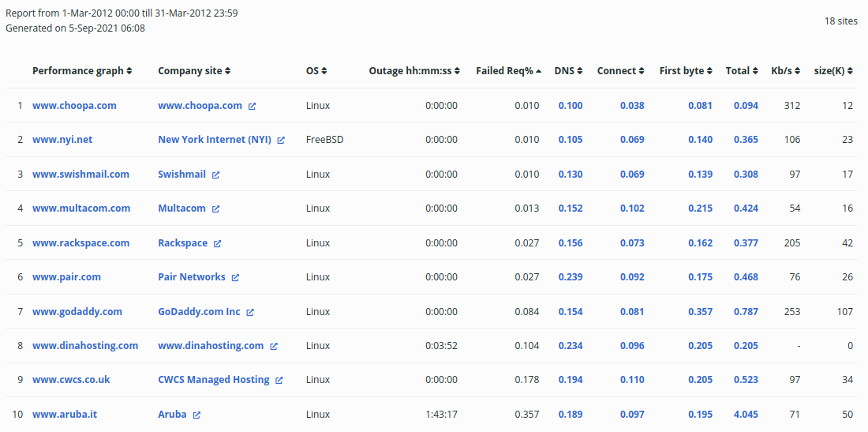The width and height of the screenshot is (868, 432).
Task: Sort by Outage hh:mm:ss column header
Action: pos(413,71)
